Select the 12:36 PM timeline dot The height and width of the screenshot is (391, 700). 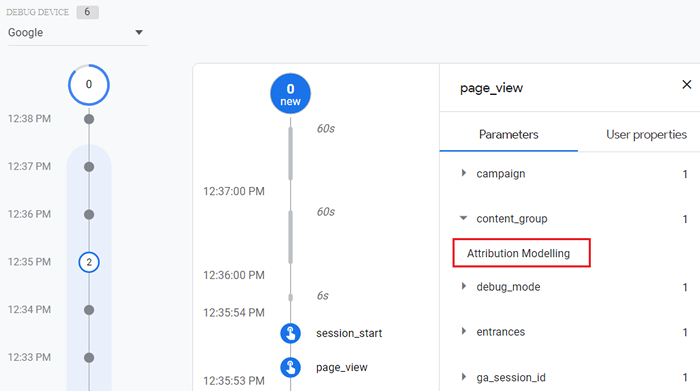[x=89, y=215]
